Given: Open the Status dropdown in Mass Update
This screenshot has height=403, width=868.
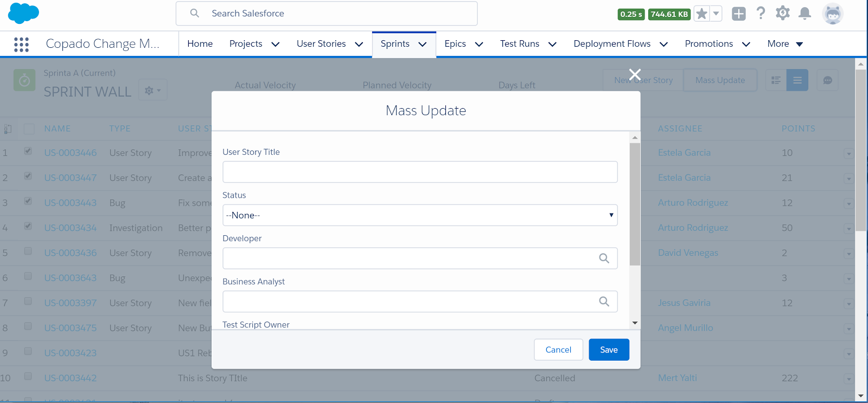Looking at the screenshot, I should click(420, 215).
